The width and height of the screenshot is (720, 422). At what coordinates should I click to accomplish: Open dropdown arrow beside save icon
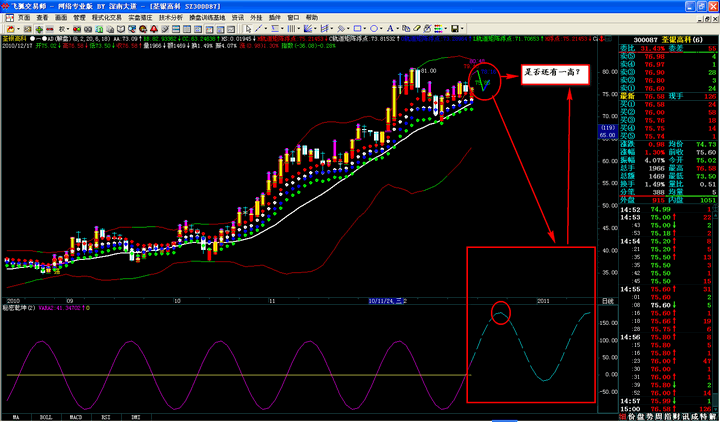463,29
